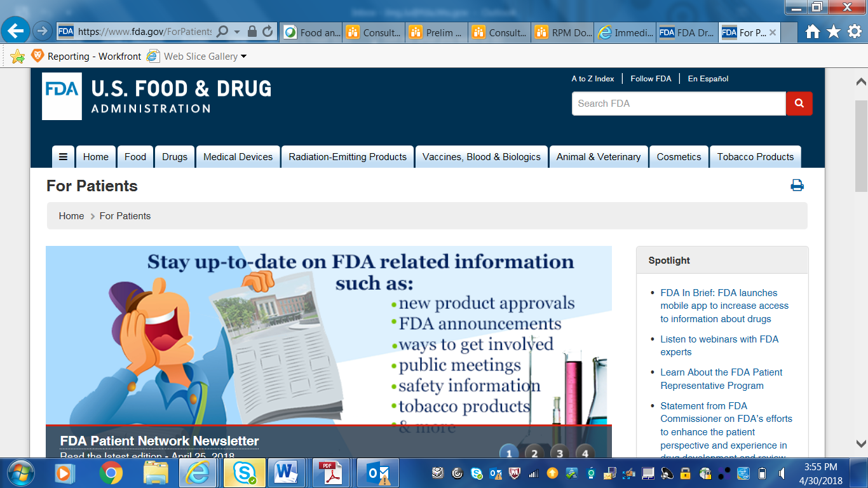Open 'Learn About the FDA Patient Representative Program'
The image size is (868, 488).
(x=721, y=379)
